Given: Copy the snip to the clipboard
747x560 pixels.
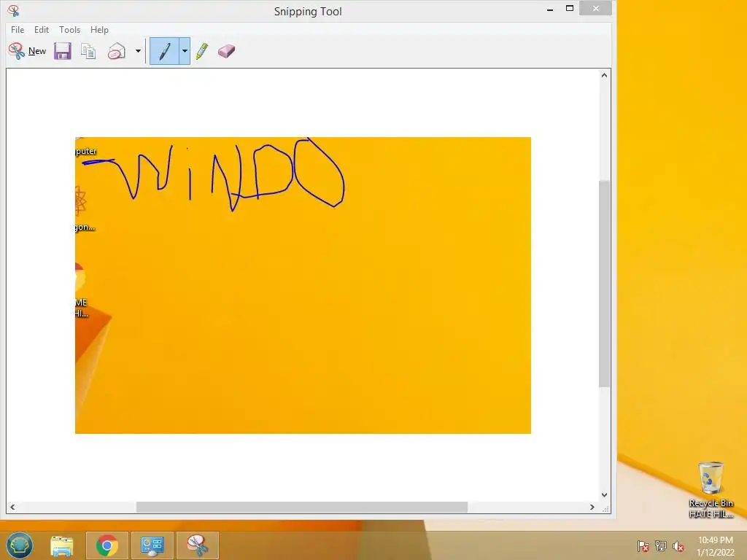Looking at the screenshot, I should 88,51.
